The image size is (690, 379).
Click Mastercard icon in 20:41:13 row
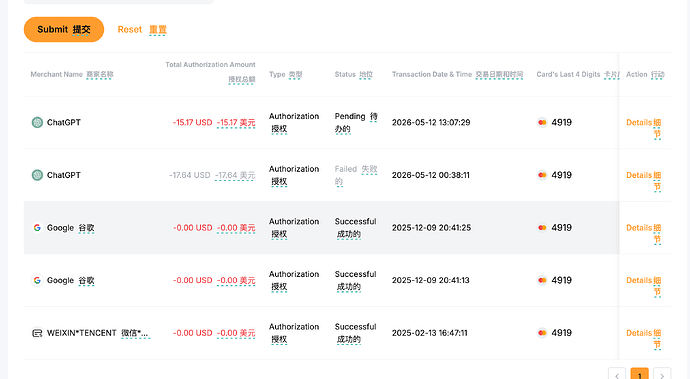click(542, 280)
